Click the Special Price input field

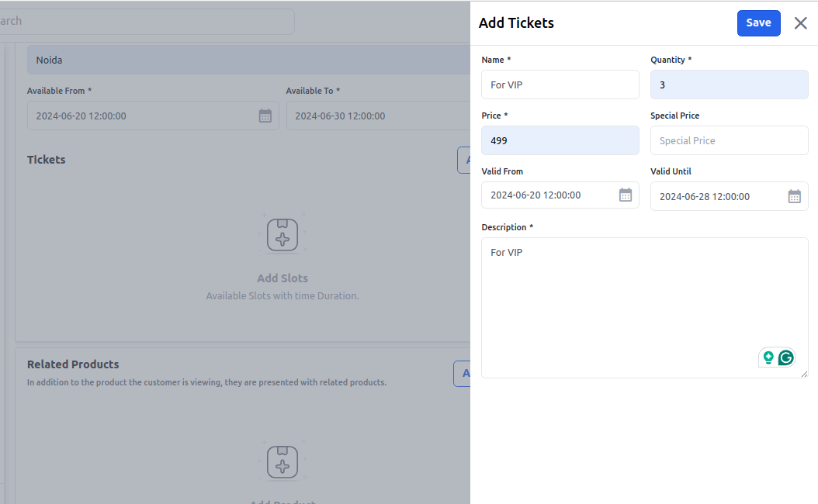[x=729, y=140]
